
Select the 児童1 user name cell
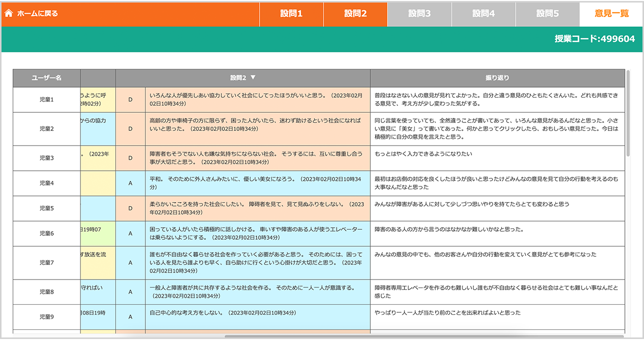pos(46,100)
